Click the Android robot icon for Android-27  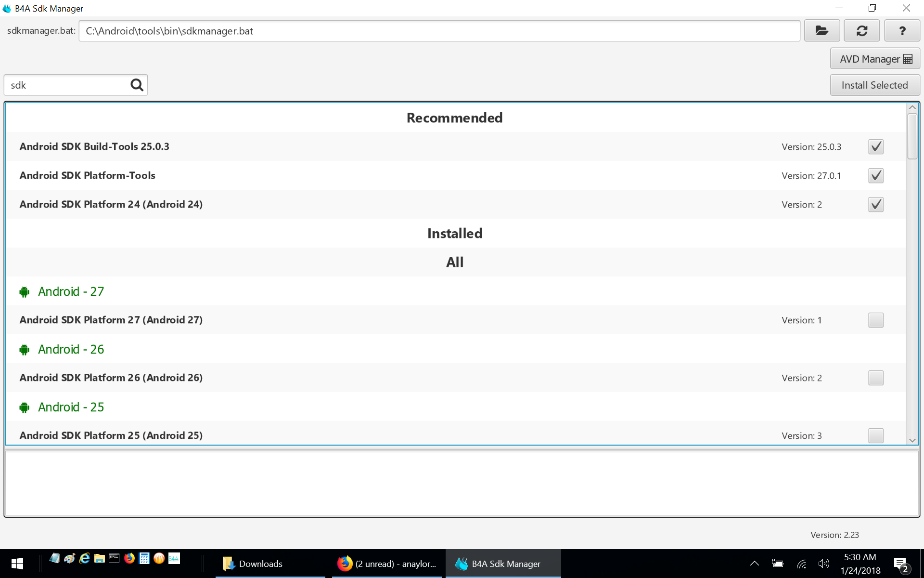click(x=26, y=291)
